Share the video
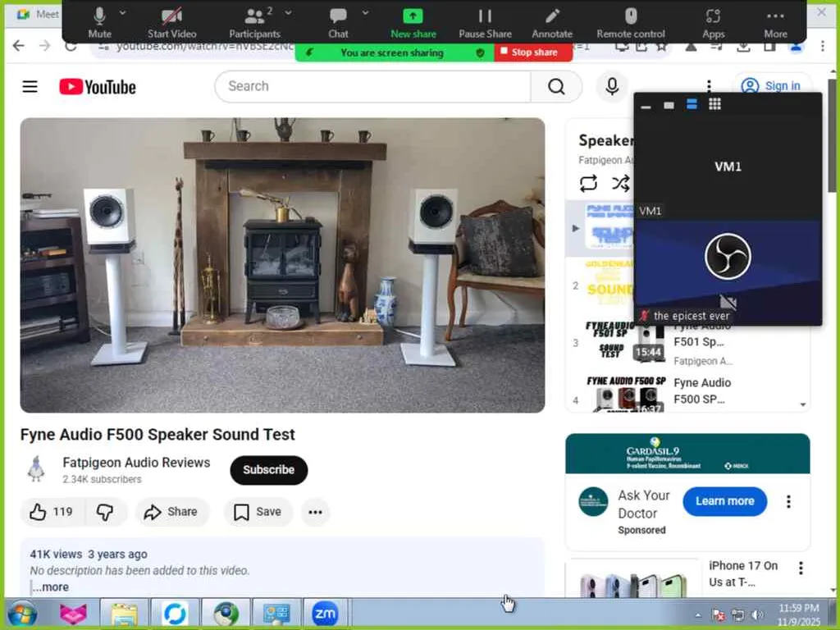Screen dimensions: 840x630 click(x=171, y=512)
